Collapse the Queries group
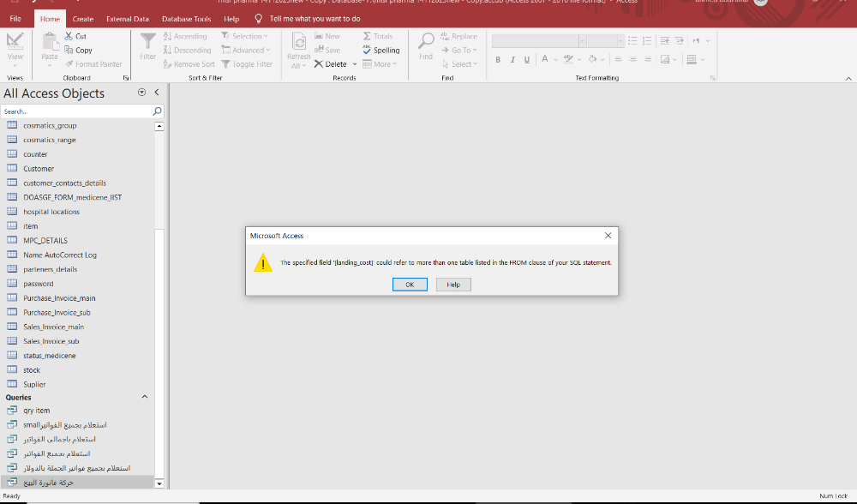 tap(144, 397)
